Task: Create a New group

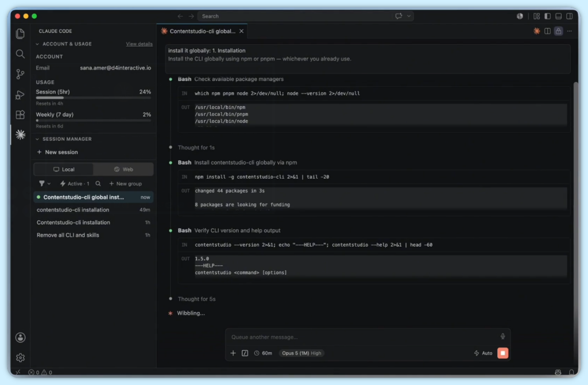Action: (x=125, y=183)
